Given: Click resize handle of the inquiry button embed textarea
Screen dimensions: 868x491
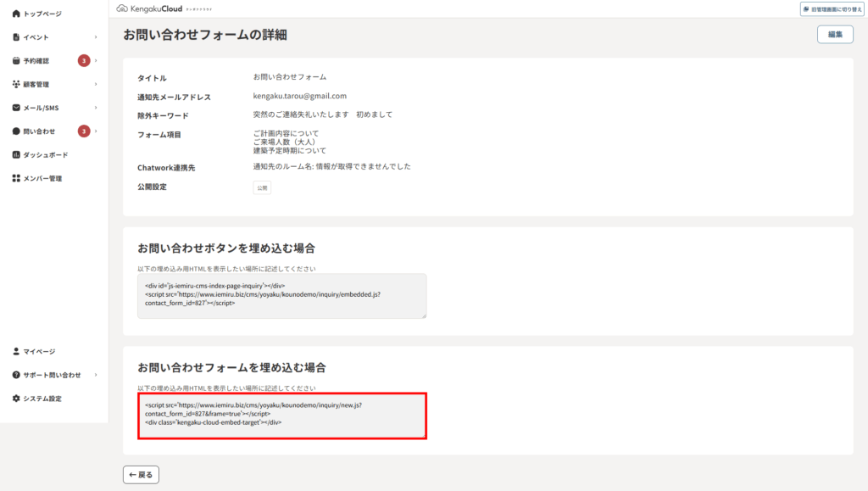Looking at the screenshot, I should coord(424,315).
